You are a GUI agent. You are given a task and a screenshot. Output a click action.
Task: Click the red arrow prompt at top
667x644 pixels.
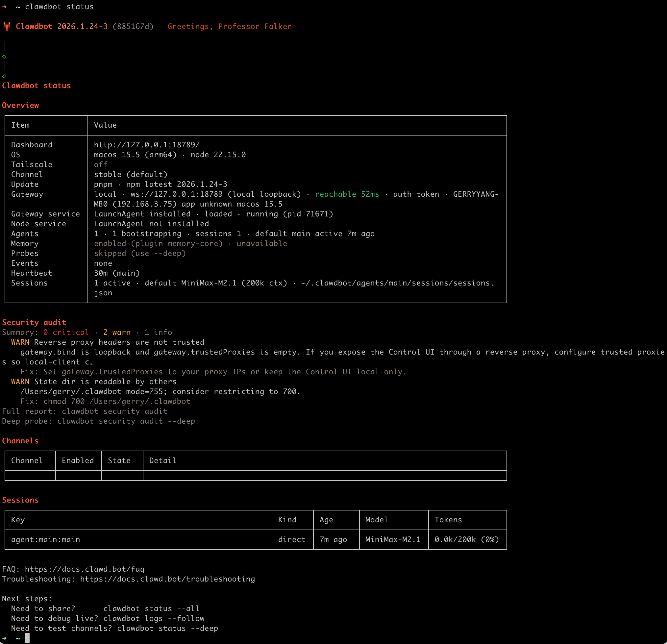pos(4,7)
